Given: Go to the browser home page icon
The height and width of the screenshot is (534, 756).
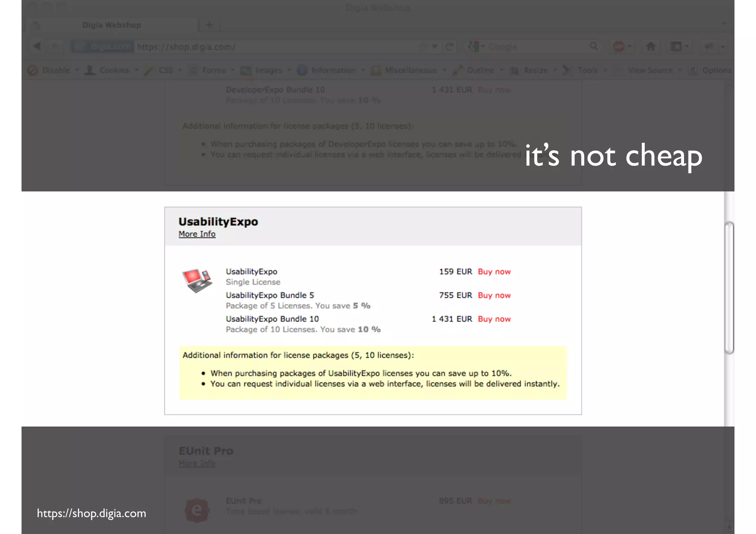Looking at the screenshot, I should (651, 46).
